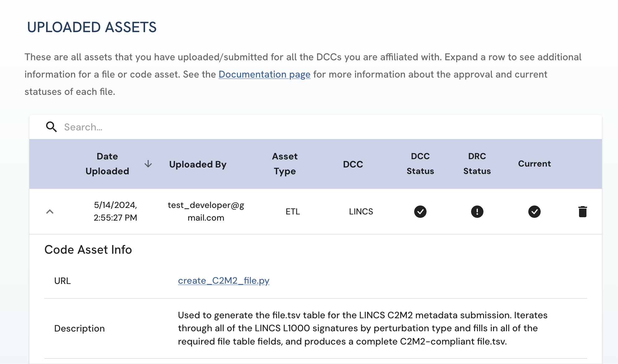Click the Date Uploaded sort arrow
This screenshot has height=364, width=618.
(148, 164)
